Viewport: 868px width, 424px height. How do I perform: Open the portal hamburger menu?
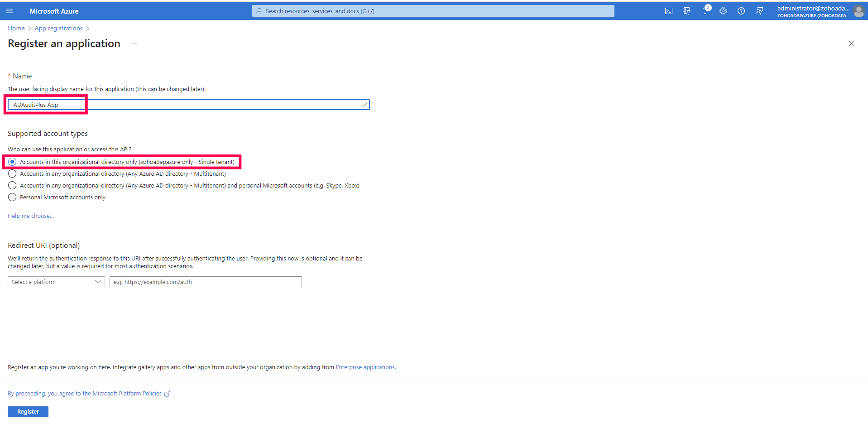[x=10, y=10]
